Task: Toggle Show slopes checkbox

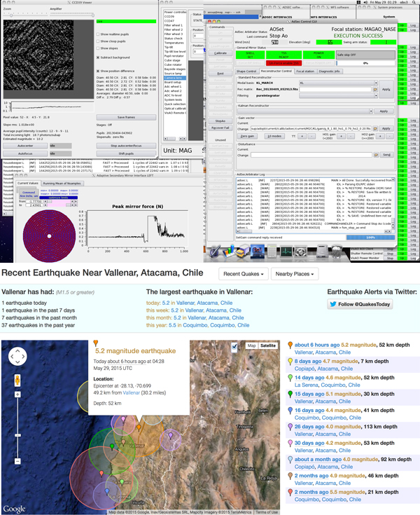Action: (98, 48)
